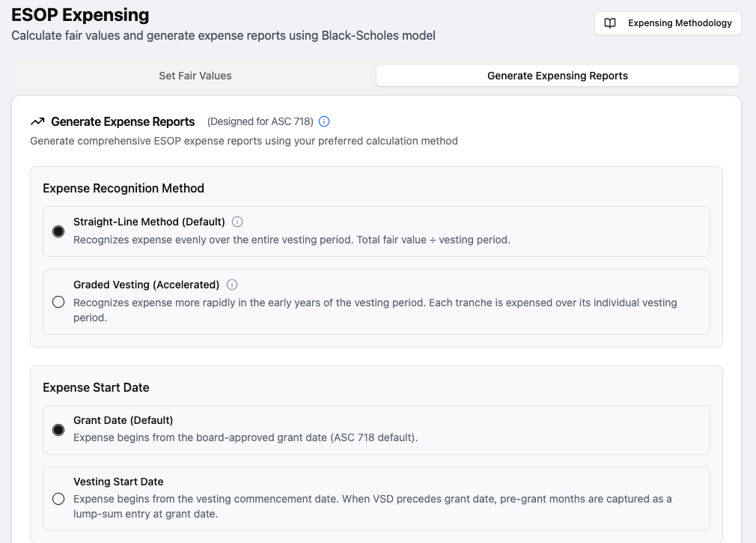The image size is (756, 543).
Task: Click the 'Expense Recognition Method' heading
Action: coord(124,188)
